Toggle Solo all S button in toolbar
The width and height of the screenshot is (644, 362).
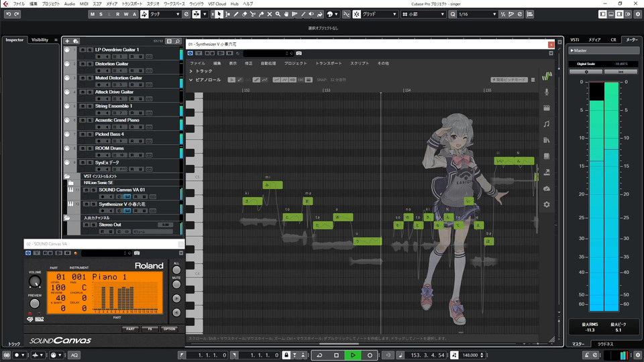pos(101,14)
